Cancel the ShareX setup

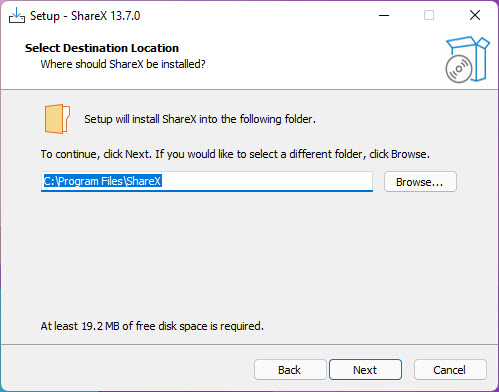(x=450, y=370)
